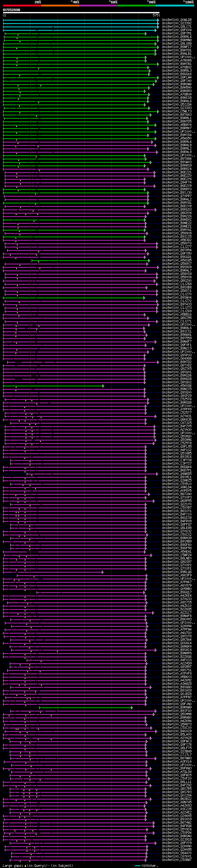Viewport: 197px width, 868px height.
Task: Select hit UniRef100_B9H8S9
Action: (x=177, y=165)
